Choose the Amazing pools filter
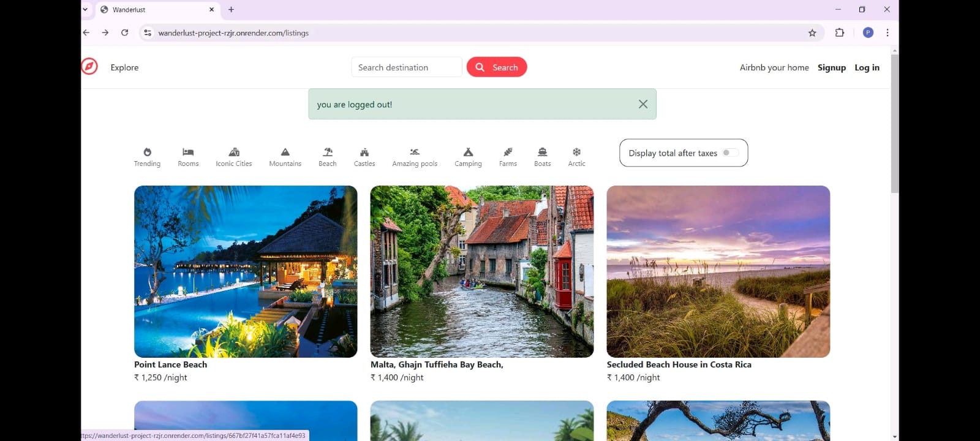The height and width of the screenshot is (441, 980). [x=415, y=157]
